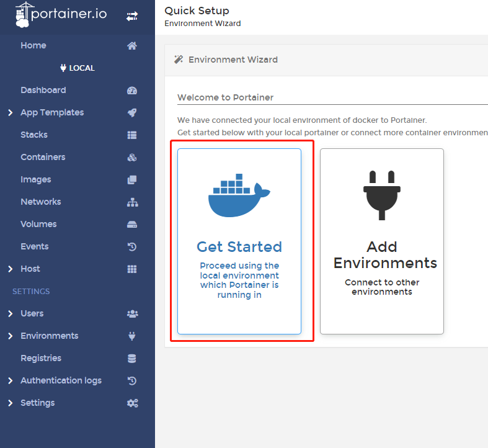This screenshot has width=488, height=448.
Task: Open the Volumes menu item
Action: pyautogui.click(x=38, y=224)
